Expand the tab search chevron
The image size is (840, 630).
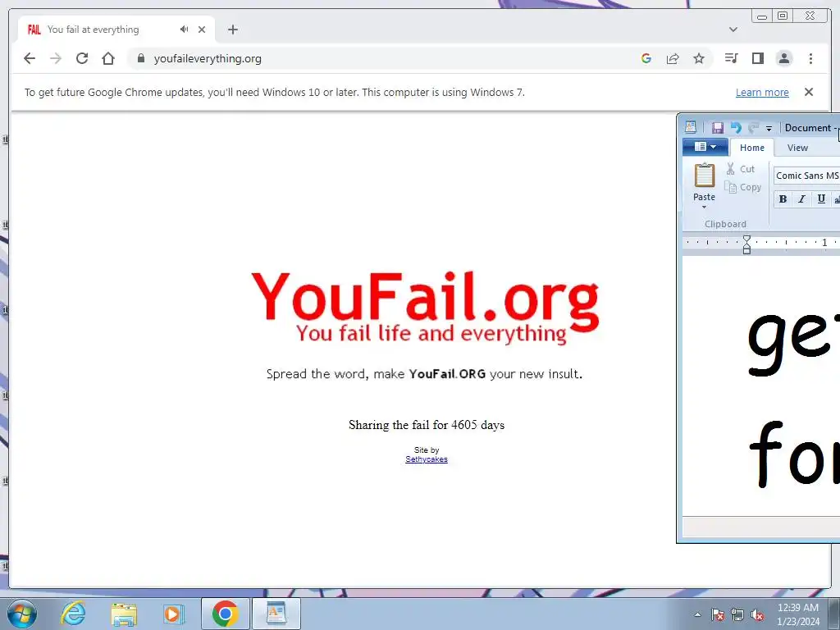coord(733,30)
